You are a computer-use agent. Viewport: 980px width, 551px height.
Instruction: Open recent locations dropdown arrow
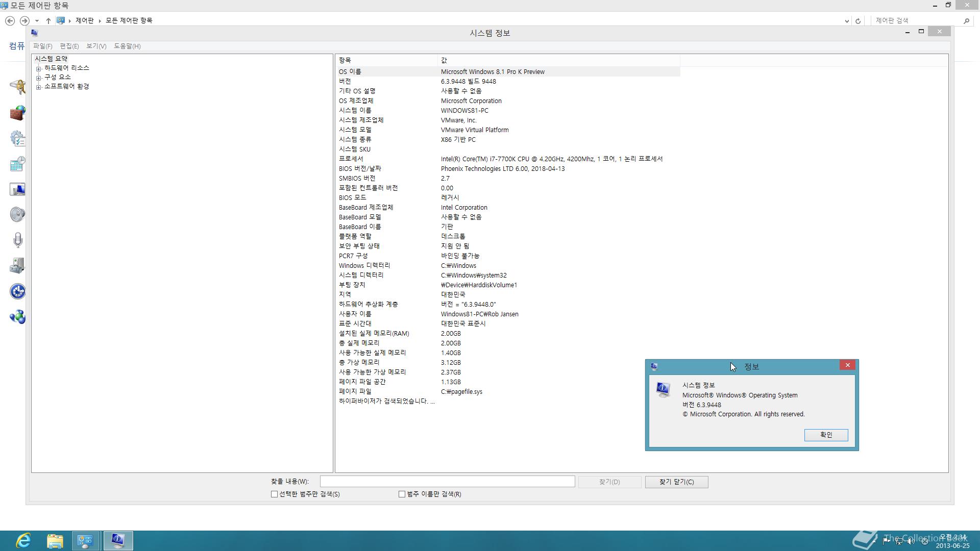pyautogui.click(x=37, y=21)
